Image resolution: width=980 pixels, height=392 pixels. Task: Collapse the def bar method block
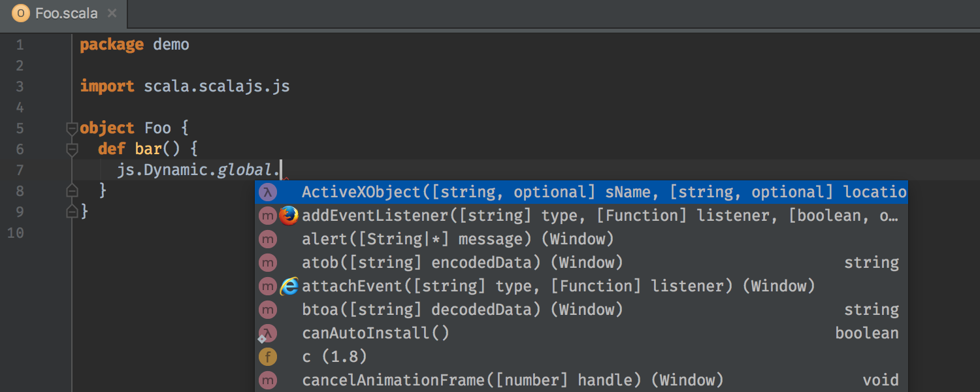pyautogui.click(x=72, y=150)
